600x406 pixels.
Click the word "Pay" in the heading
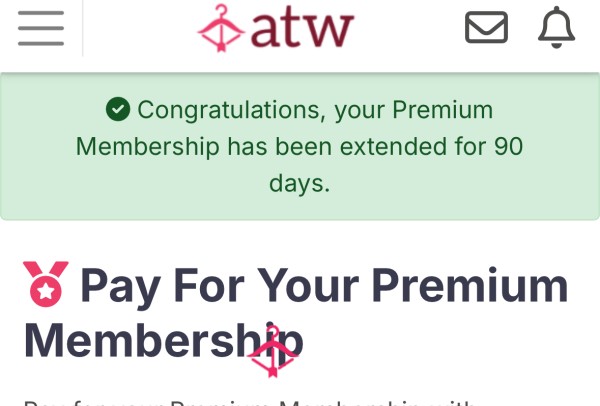[121, 288]
